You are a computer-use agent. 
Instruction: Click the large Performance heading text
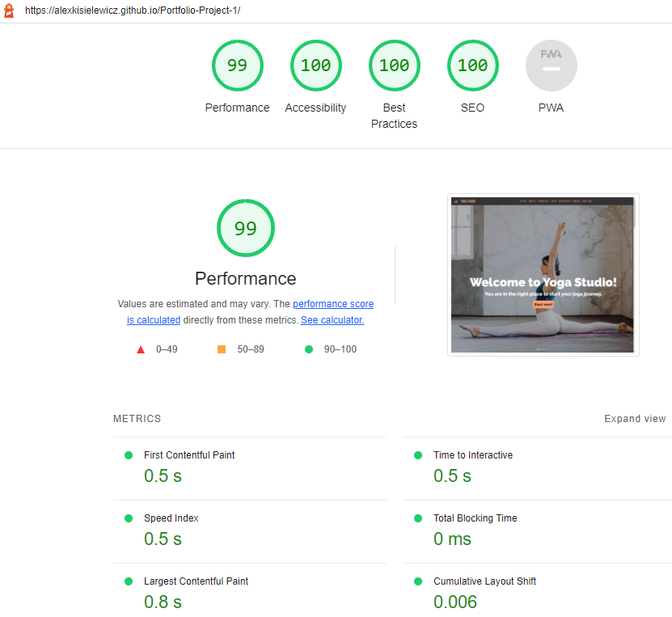[x=246, y=278]
